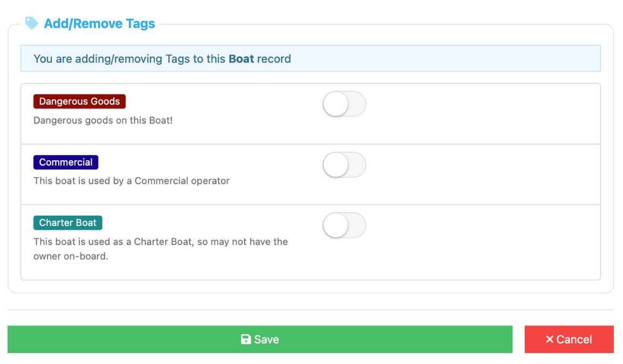This screenshot has width=623, height=364.
Task: Click the X icon on Cancel button
Action: click(x=550, y=339)
